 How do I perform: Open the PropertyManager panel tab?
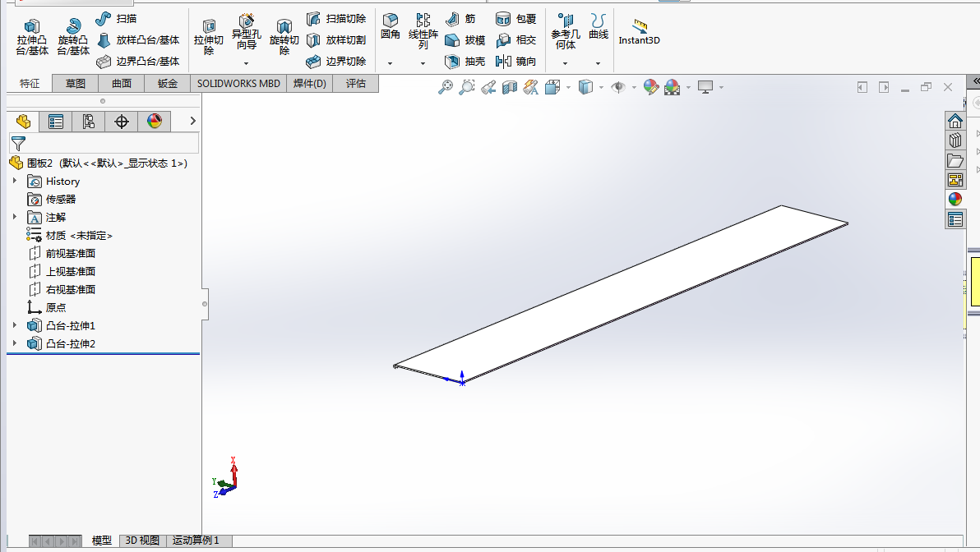56,122
